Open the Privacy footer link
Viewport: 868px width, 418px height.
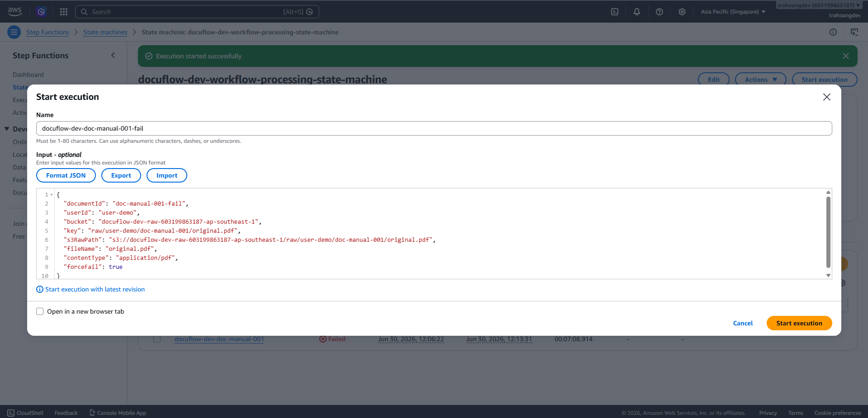(768, 413)
